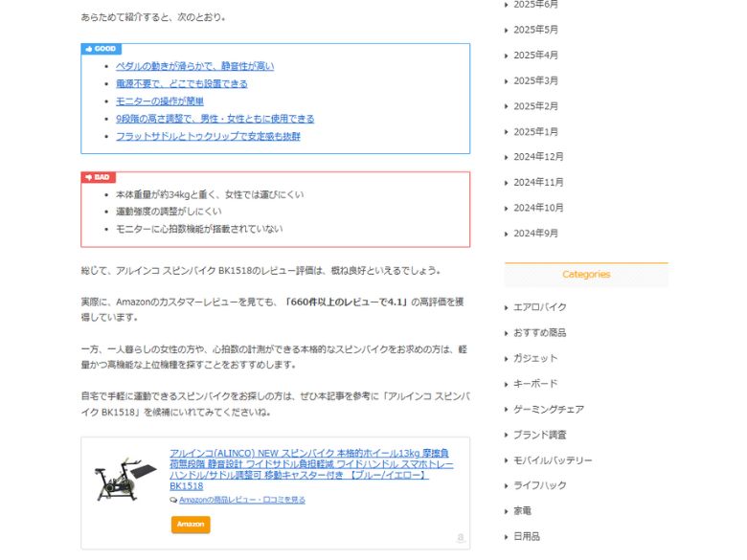Screen dimensions: 747x560
Task: Click the spin bike product thumbnail
Action: coord(125,480)
